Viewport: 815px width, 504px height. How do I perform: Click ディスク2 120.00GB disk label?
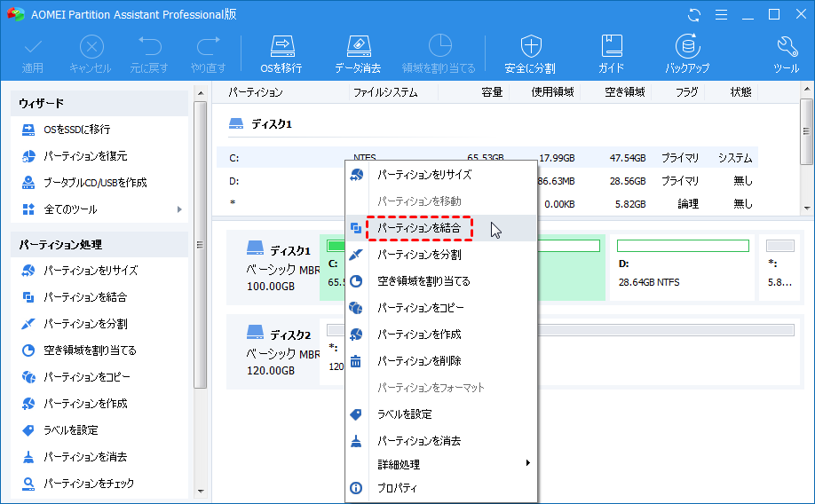273,351
